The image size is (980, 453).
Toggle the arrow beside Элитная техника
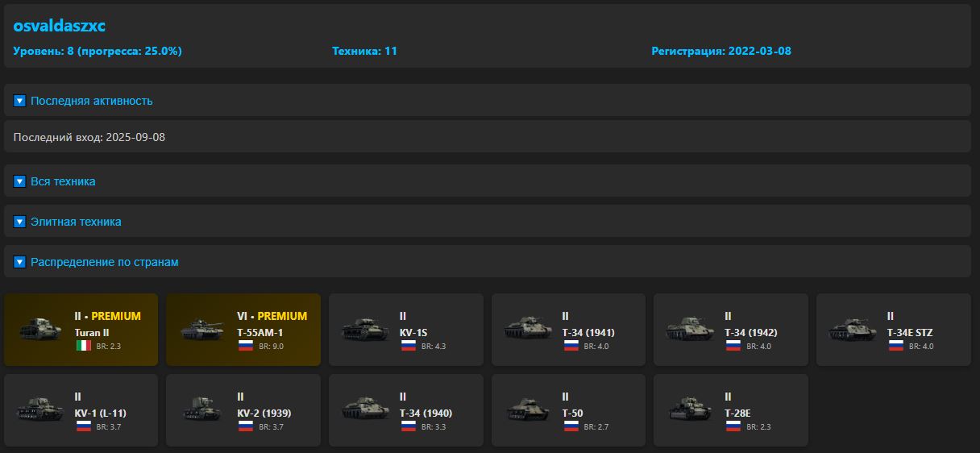pyautogui.click(x=20, y=222)
